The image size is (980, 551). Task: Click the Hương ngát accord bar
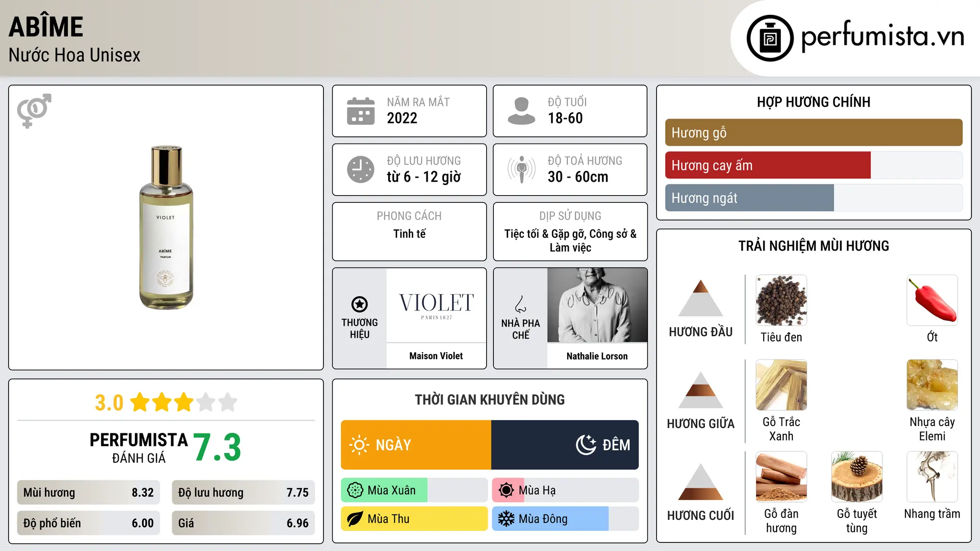[x=813, y=198]
